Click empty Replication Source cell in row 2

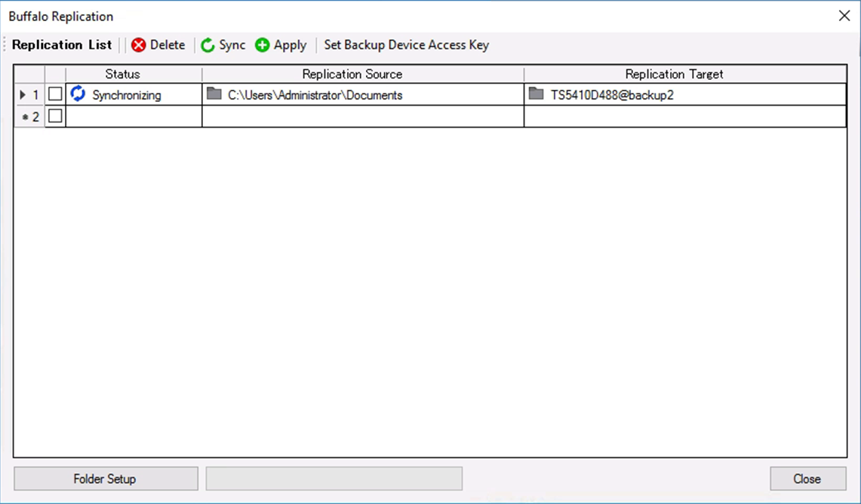(x=362, y=117)
